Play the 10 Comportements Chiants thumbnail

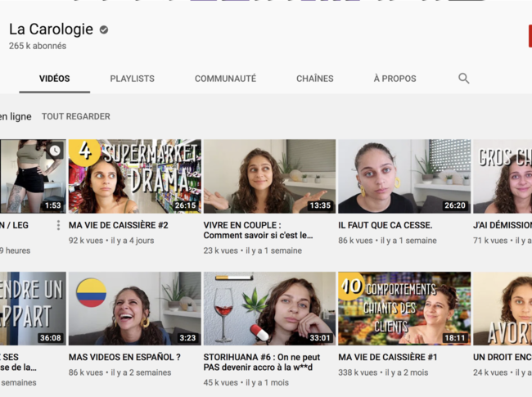click(x=404, y=309)
